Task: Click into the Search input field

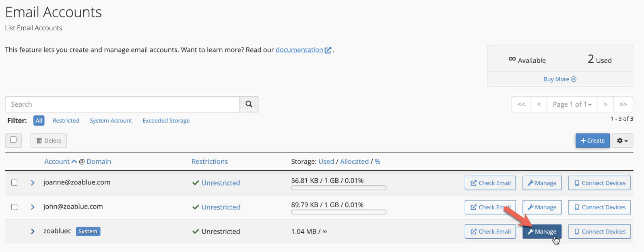Action: [x=122, y=104]
